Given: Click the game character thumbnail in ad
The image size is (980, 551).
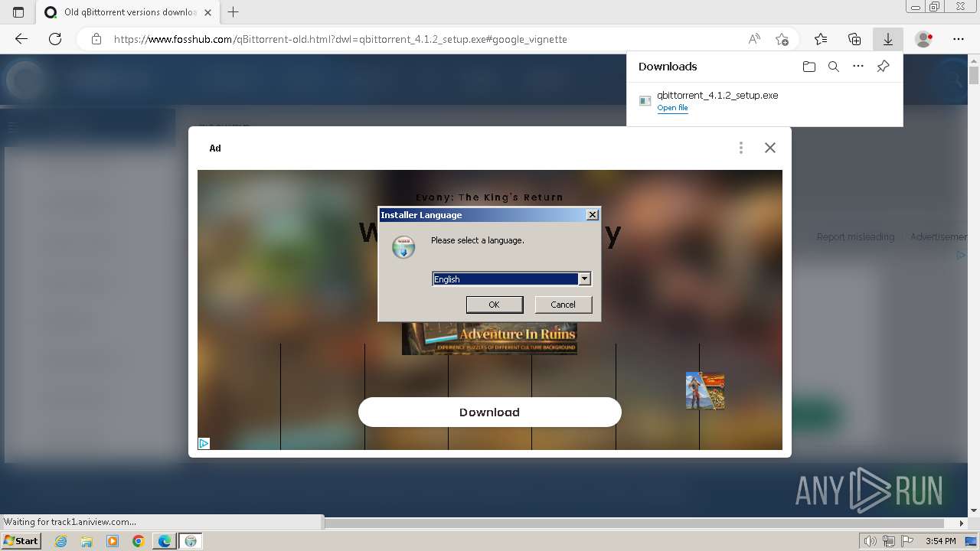Looking at the screenshot, I should coord(705,390).
